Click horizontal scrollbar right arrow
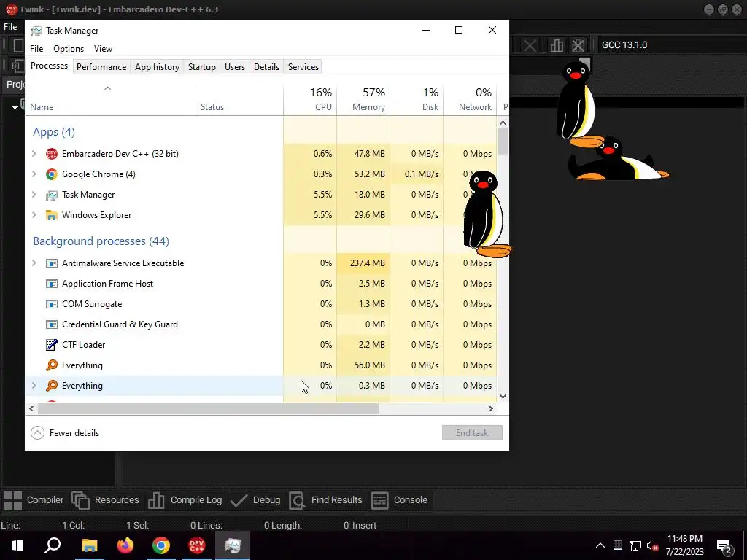The image size is (747, 560). tap(491, 408)
